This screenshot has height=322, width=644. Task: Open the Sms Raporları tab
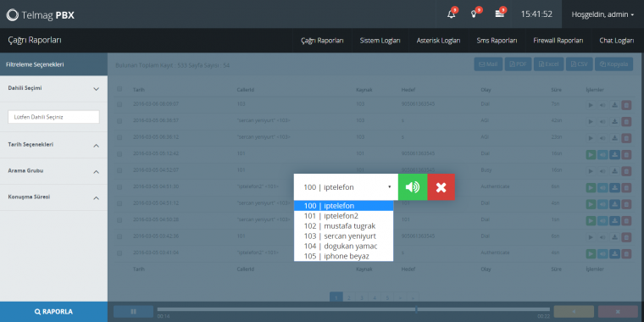(x=497, y=41)
